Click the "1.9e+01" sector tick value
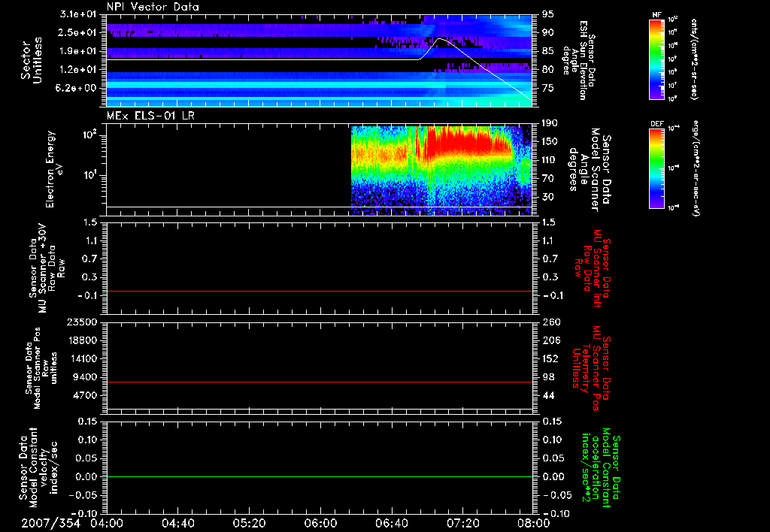 [78, 51]
